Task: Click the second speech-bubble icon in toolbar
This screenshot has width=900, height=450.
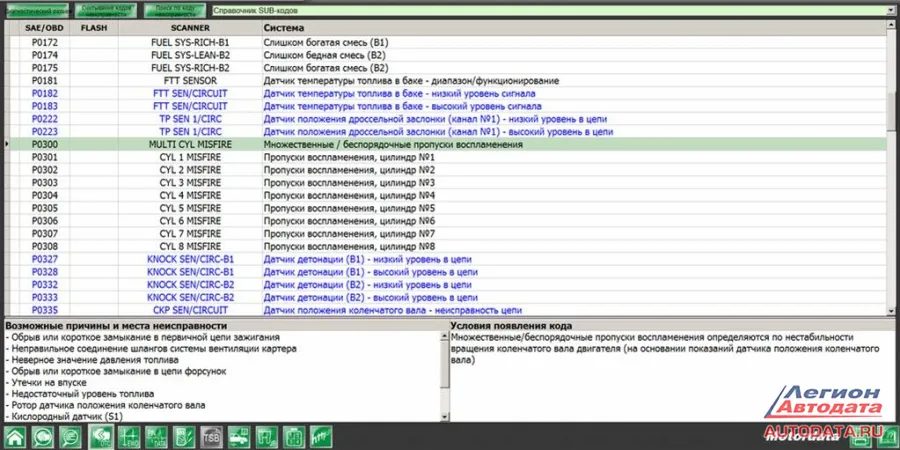Action: tap(72, 436)
